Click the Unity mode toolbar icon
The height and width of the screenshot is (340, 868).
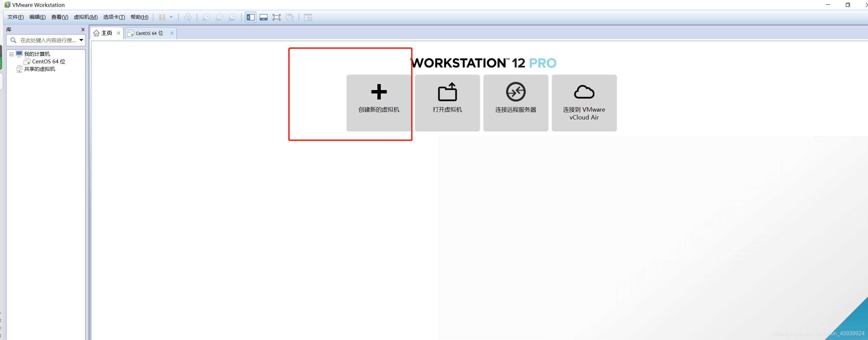click(x=290, y=17)
